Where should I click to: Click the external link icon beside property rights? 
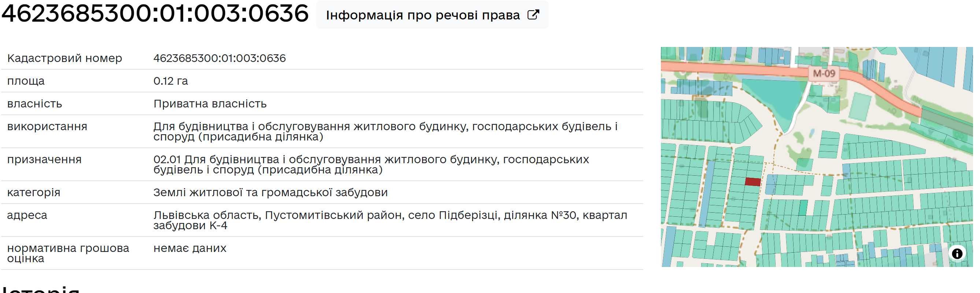coord(533,15)
